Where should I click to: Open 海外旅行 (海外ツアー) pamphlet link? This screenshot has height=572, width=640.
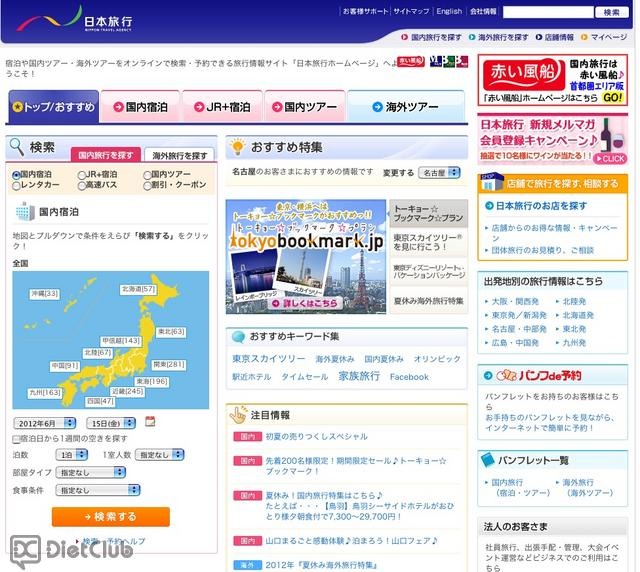589,487
